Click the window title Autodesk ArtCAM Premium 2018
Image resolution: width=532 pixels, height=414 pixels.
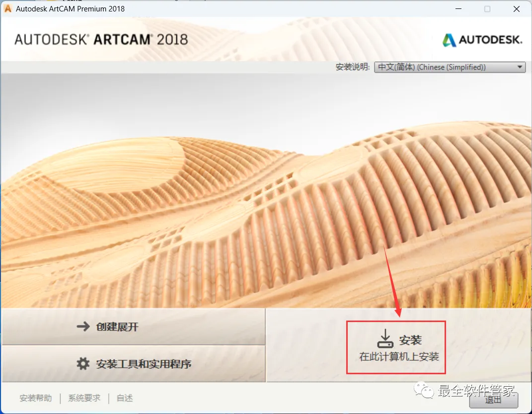70,9
